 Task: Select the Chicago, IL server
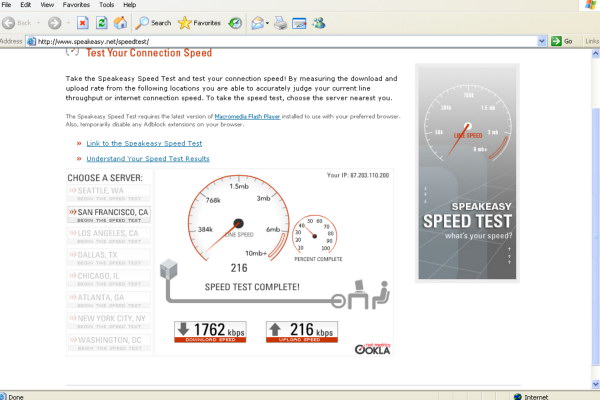(x=109, y=279)
